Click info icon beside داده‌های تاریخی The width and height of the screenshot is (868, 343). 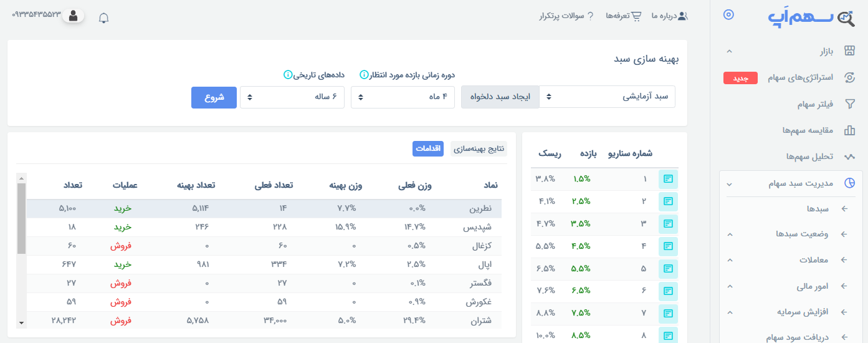point(288,75)
